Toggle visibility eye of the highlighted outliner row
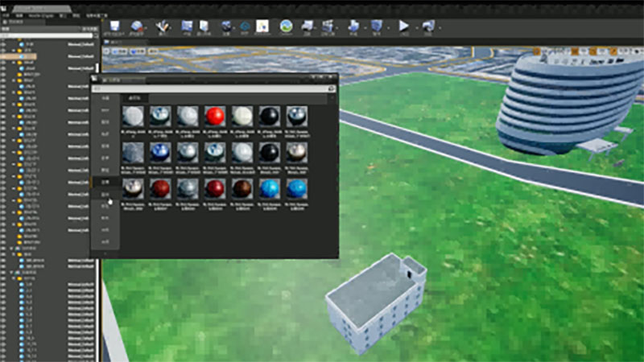This screenshot has width=644, height=362. pos(4,58)
